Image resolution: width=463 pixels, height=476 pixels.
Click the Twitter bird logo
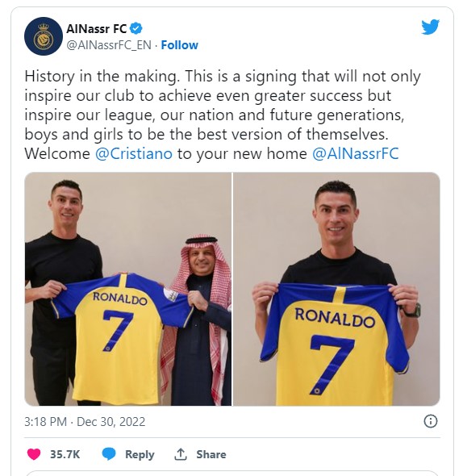(x=430, y=27)
